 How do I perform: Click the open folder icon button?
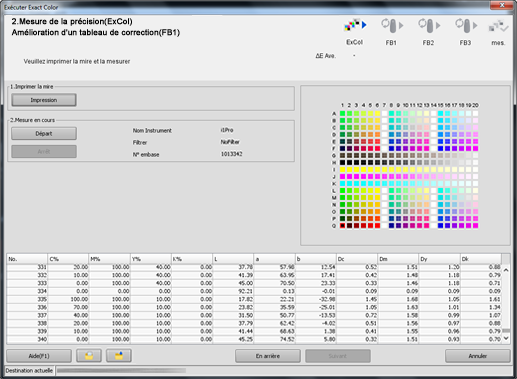(89, 356)
